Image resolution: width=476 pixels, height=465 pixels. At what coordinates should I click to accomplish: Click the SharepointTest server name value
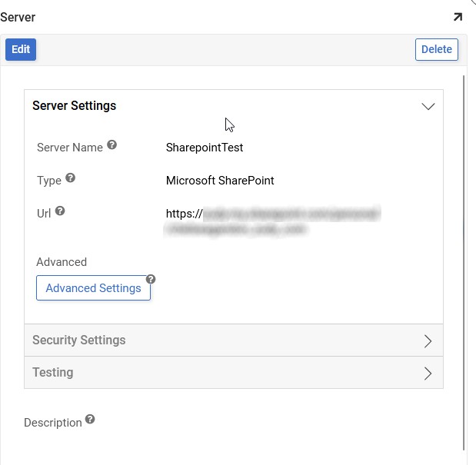pyautogui.click(x=205, y=148)
